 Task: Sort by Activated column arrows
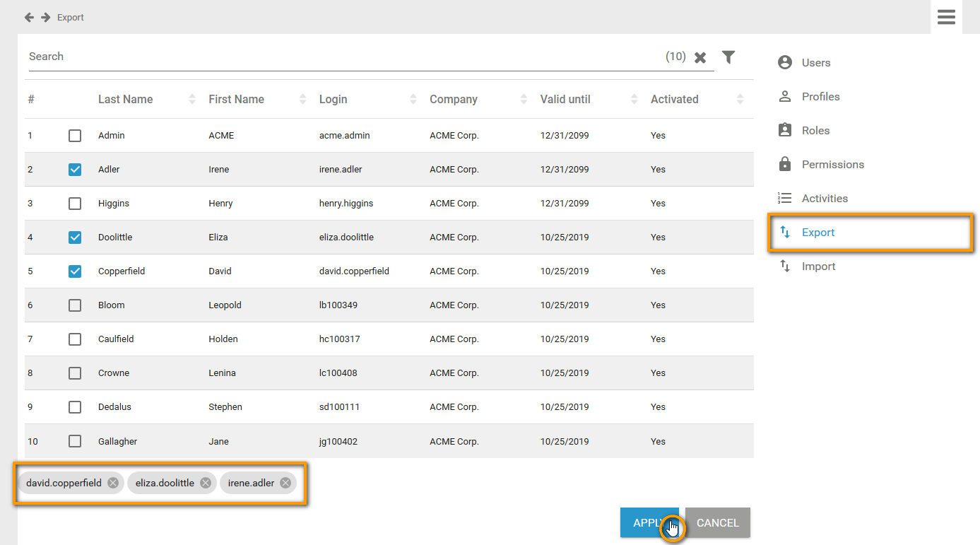coord(740,100)
